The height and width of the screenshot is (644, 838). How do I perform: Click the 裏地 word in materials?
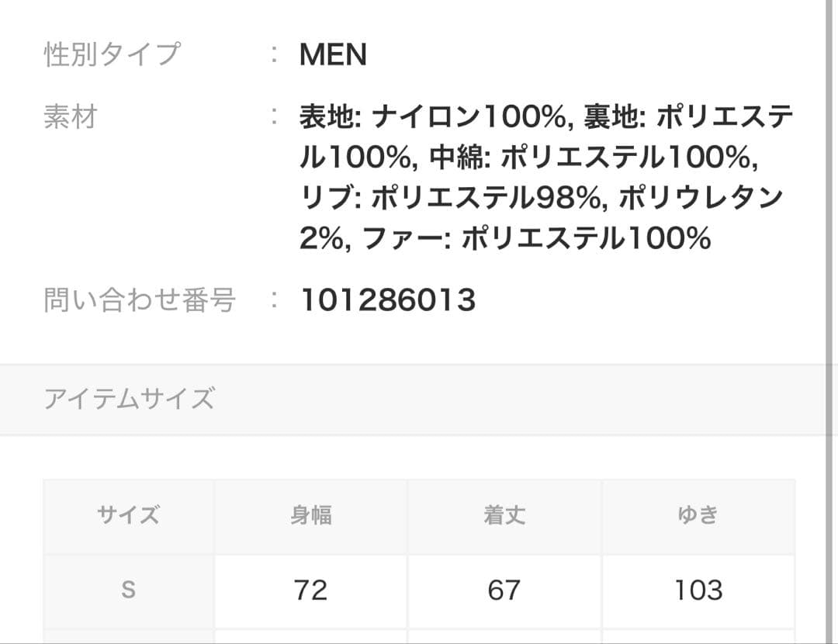(x=608, y=118)
